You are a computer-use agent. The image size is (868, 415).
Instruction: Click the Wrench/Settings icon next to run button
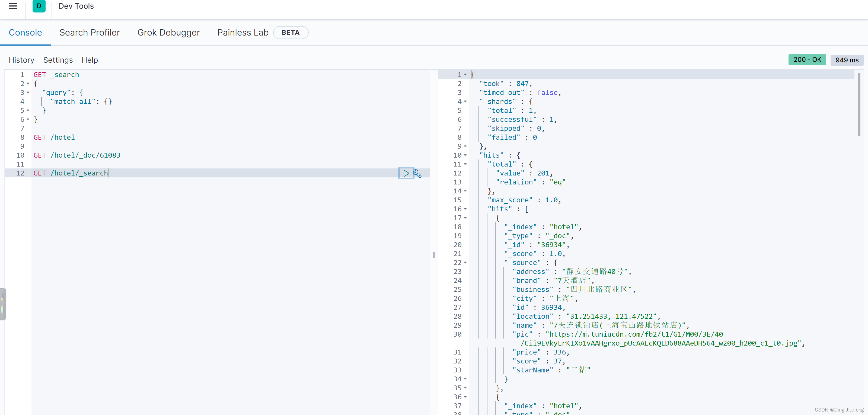pos(418,173)
